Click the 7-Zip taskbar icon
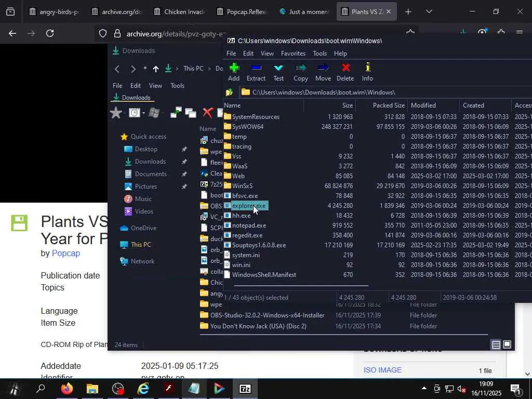 pyautogui.click(x=245, y=389)
